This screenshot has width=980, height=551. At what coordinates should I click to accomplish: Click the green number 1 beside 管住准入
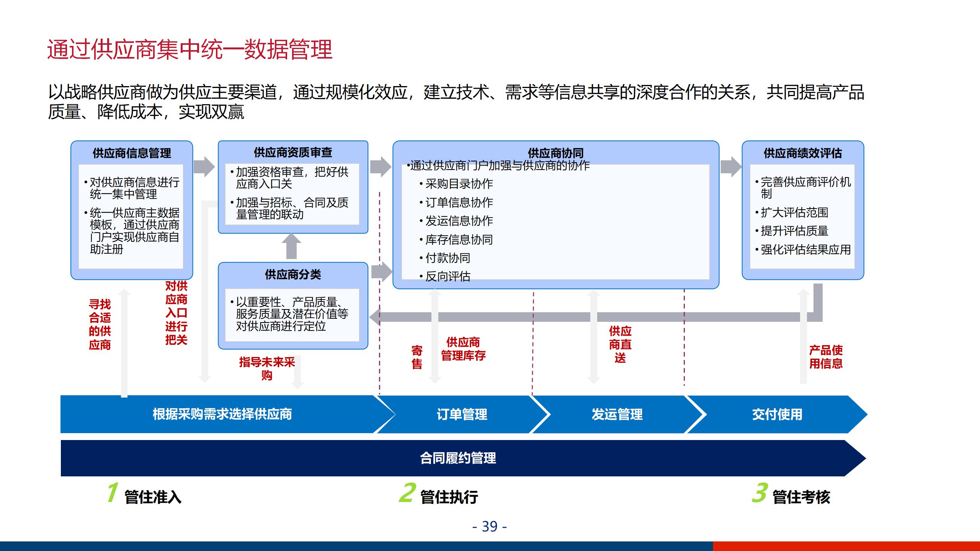pyautogui.click(x=112, y=492)
